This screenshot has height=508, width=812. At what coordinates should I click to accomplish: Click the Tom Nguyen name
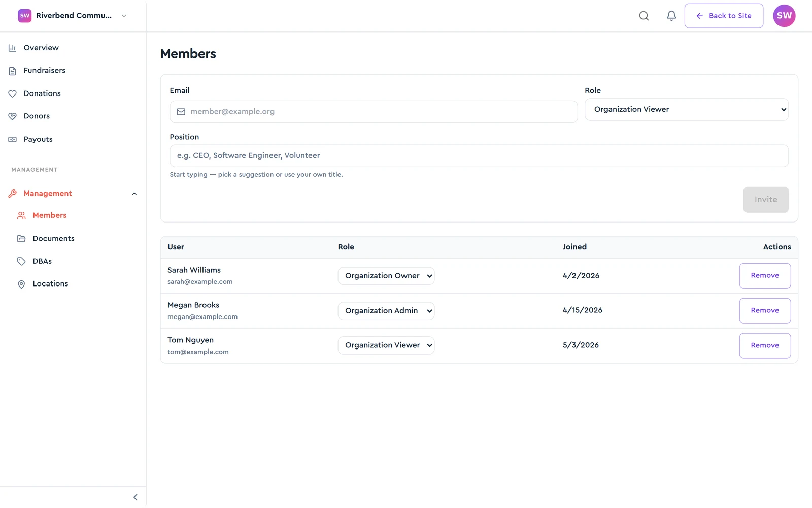pyautogui.click(x=190, y=340)
